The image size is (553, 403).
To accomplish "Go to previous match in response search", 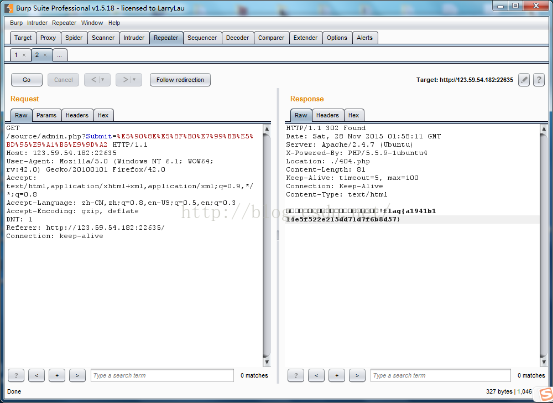I will [x=316, y=375].
